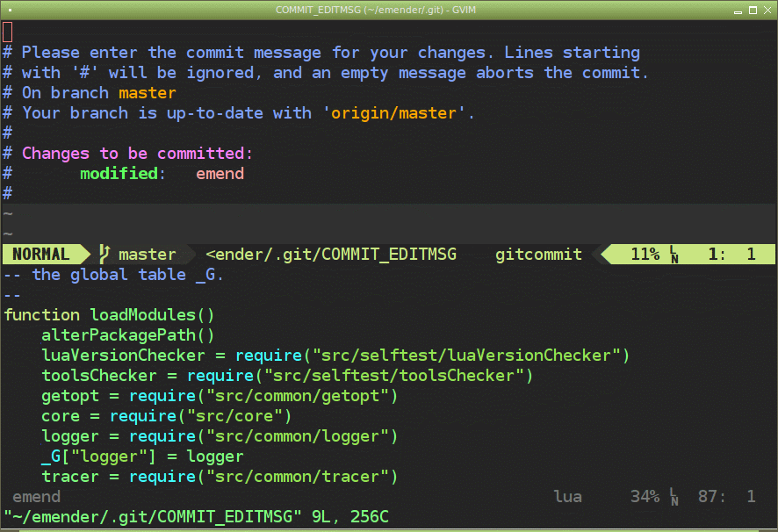Click the COMMIT_EDITMSG file path in statusline
Image resolution: width=778 pixels, height=532 pixels.
pyautogui.click(x=331, y=255)
